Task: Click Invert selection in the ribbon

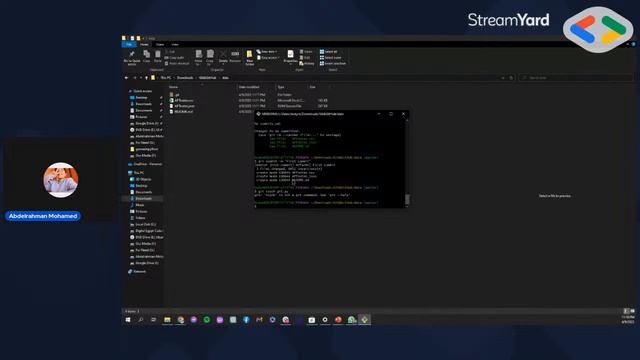Action: click(x=333, y=63)
